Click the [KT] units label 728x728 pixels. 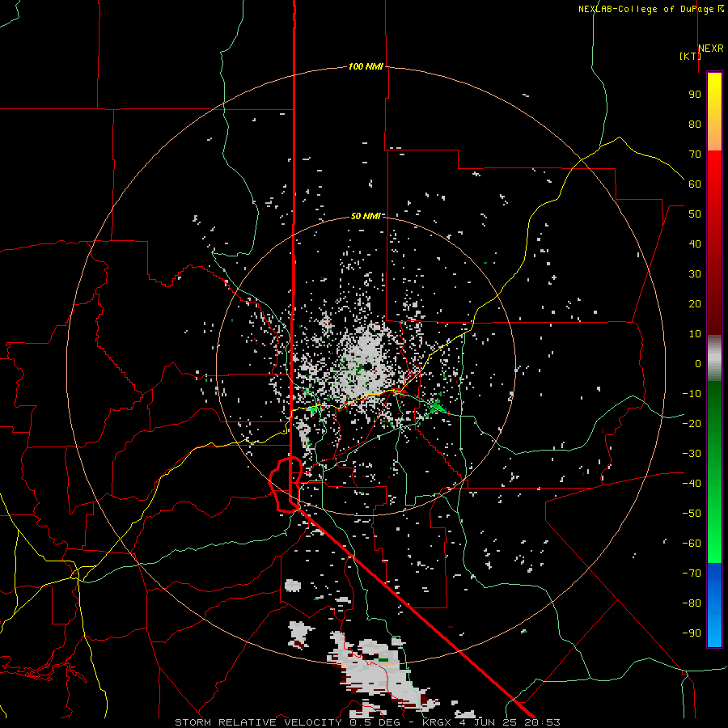[x=690, y=56]
